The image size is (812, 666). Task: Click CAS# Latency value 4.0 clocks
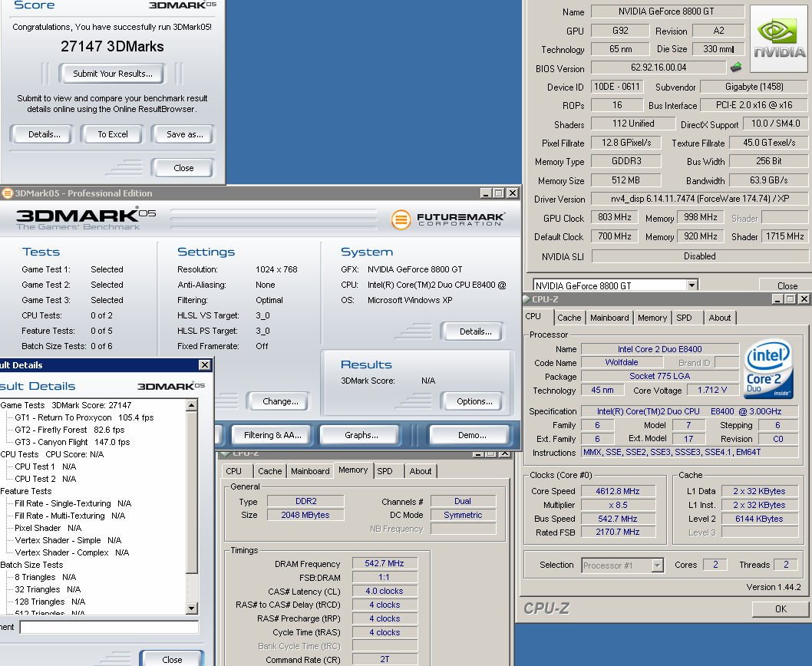coord(385,591)
